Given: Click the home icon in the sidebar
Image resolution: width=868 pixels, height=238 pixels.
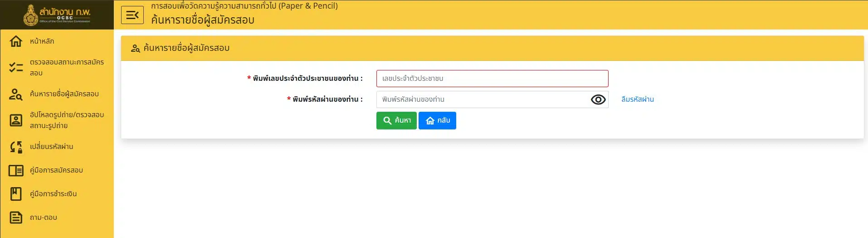Looking at the screenshot, I should click(16, 41).
